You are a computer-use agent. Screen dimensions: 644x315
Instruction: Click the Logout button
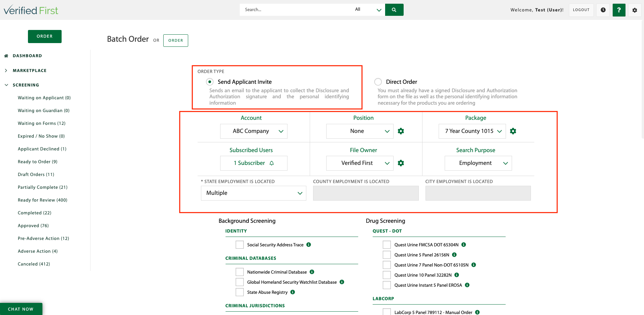(581, 10)
